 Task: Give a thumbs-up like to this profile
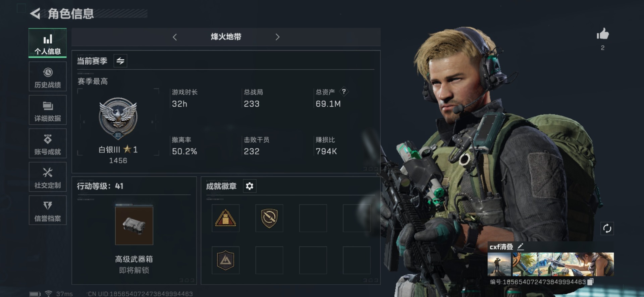pos(602,34)
